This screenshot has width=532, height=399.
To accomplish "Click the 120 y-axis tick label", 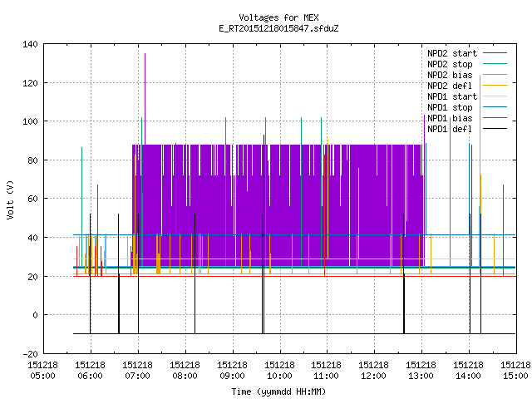I will click(30, 83).
